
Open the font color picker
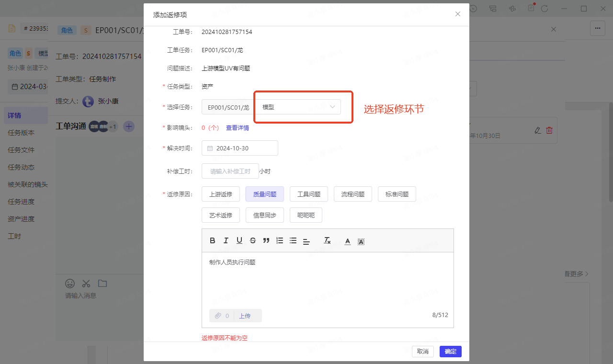pyautogui.click(x=348, y=241)
